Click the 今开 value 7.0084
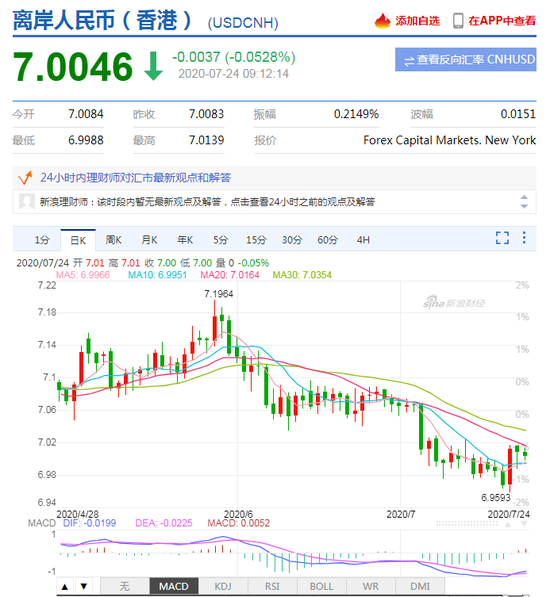550x597 pixels. [x=86, y=114]
